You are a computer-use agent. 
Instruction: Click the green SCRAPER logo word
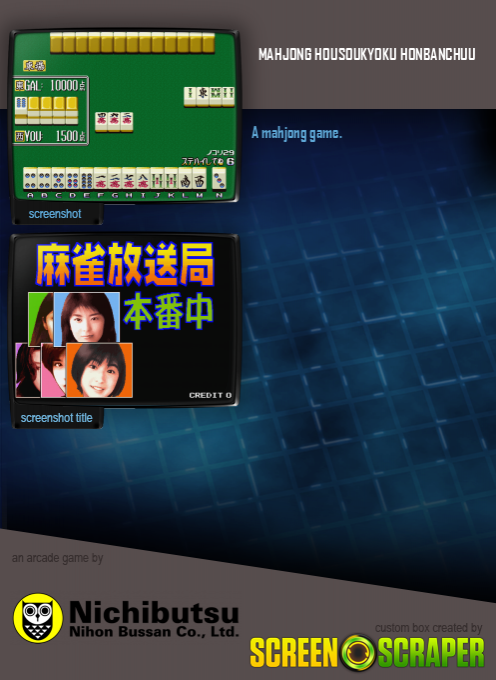(431, 652)
